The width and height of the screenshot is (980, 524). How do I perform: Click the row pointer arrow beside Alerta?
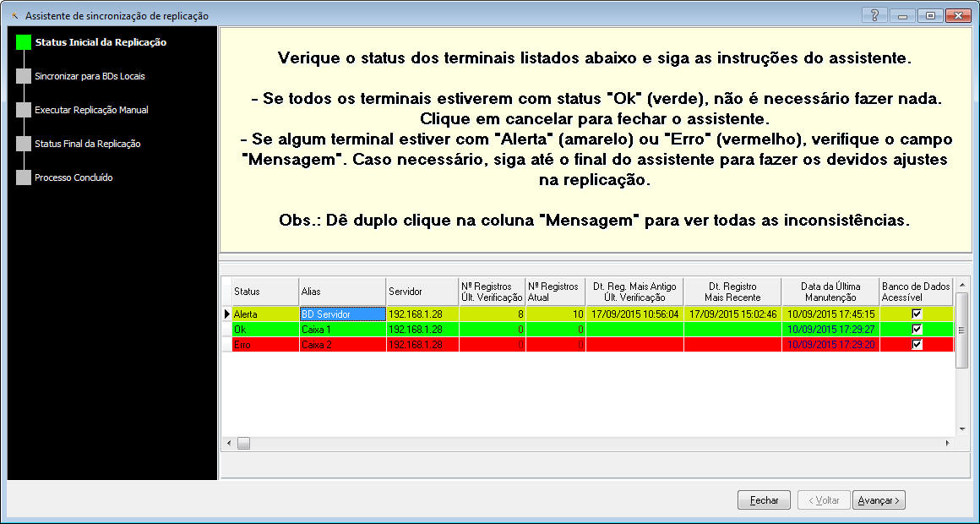click(x=226, y=314)
